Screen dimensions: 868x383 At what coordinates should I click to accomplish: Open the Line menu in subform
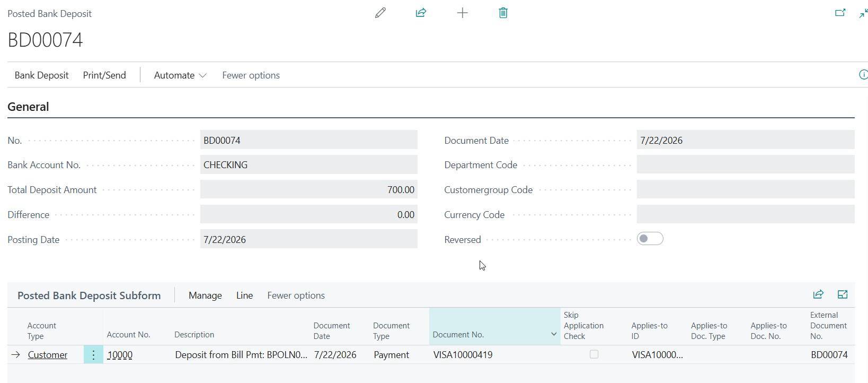pos(244,295)
